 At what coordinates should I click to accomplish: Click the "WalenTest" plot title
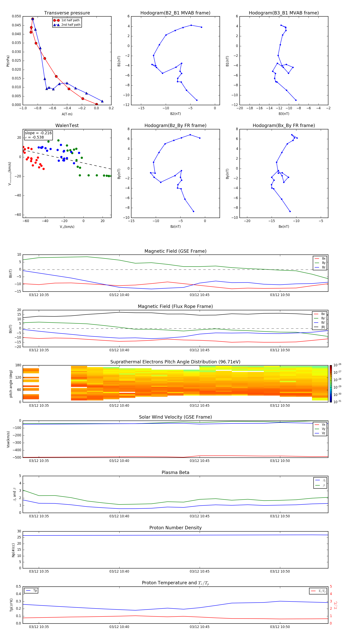coord(67,125)
